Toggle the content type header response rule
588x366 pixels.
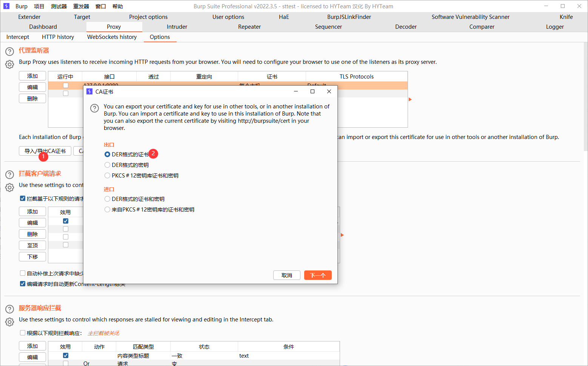tap(66, 355)
